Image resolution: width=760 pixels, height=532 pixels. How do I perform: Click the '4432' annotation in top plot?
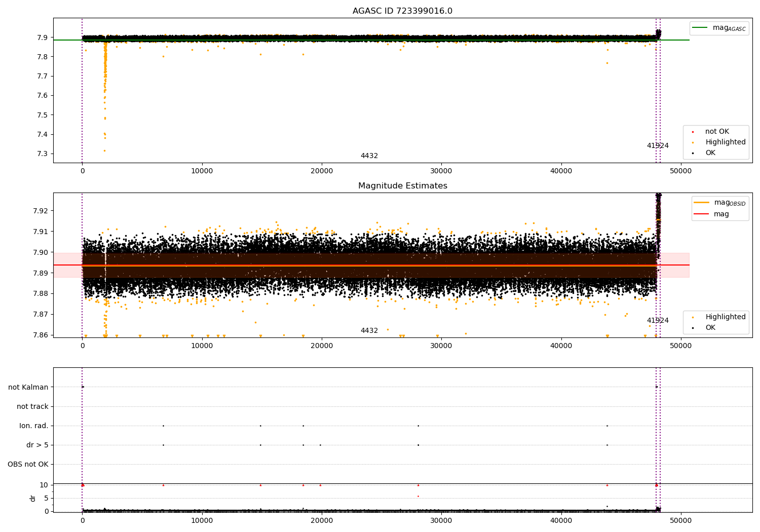(x=369, y=156)
